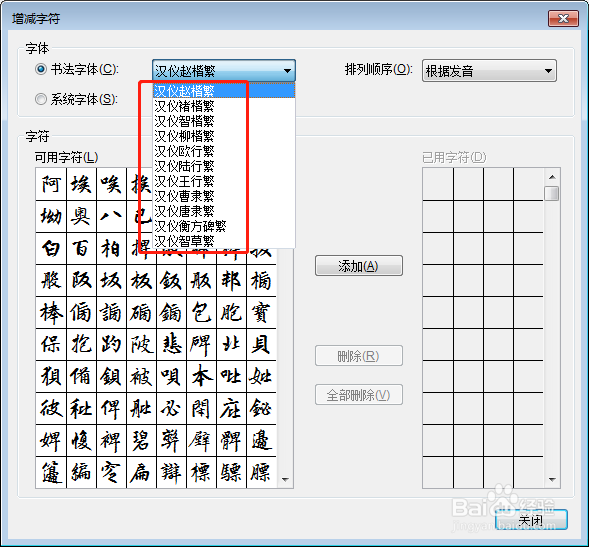Choose 汉仪唐隶繁 from the font list

pos(224,211)
